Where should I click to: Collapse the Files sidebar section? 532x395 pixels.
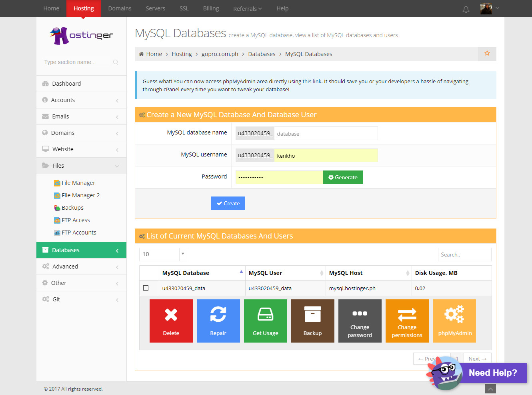pyautogui.click(x=81, y=166)
